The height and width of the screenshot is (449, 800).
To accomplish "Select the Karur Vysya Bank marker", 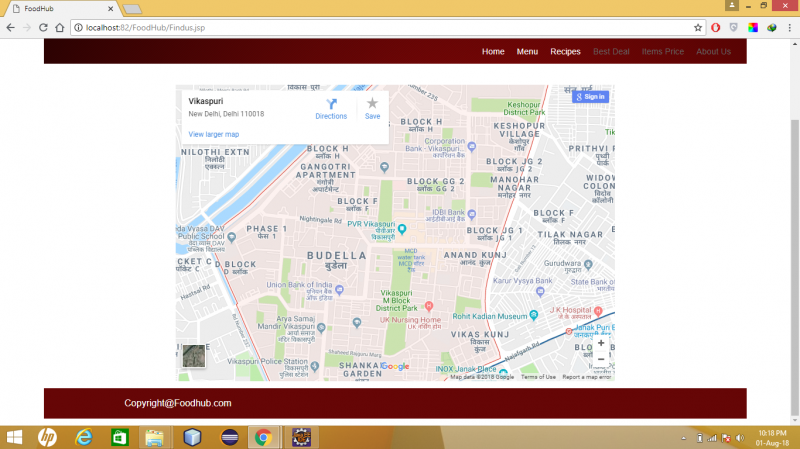I will pos(540,292).
